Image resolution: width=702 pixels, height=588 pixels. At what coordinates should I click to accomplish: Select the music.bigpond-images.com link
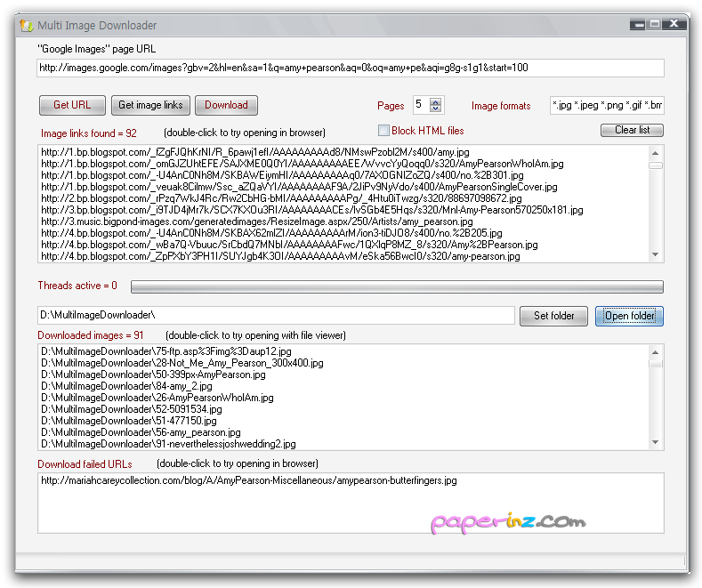pyautogui.click(x=257, y=222)
